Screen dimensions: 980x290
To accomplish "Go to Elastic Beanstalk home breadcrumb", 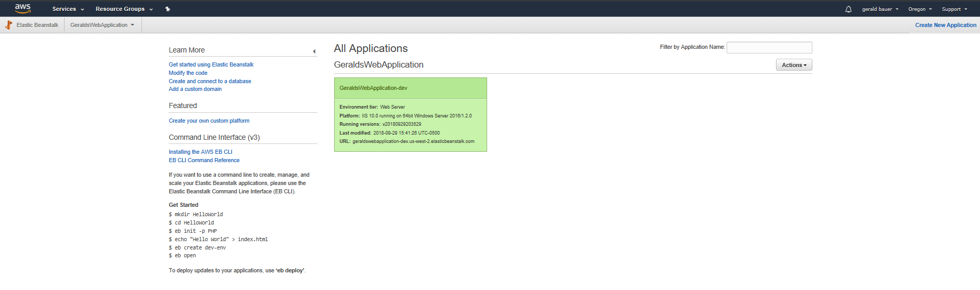I will (37, 25).
